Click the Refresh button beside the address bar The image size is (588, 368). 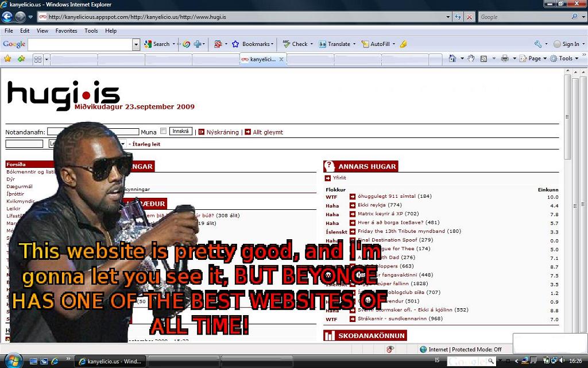click(458, 17)
